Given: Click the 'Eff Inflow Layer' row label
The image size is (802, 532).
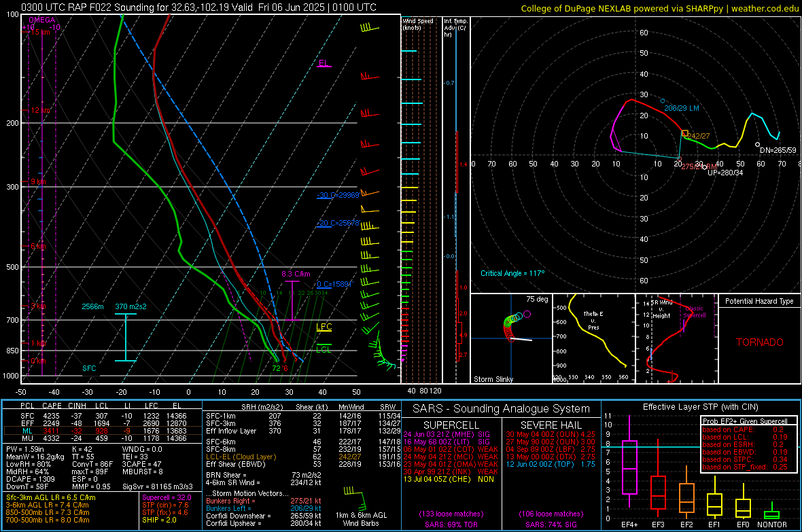Looking at the screenshot, I should coord(231,431).
